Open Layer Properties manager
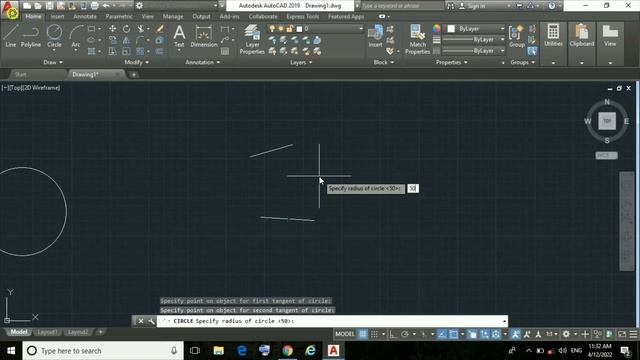The image size is (640, 360). pos(252,39)
